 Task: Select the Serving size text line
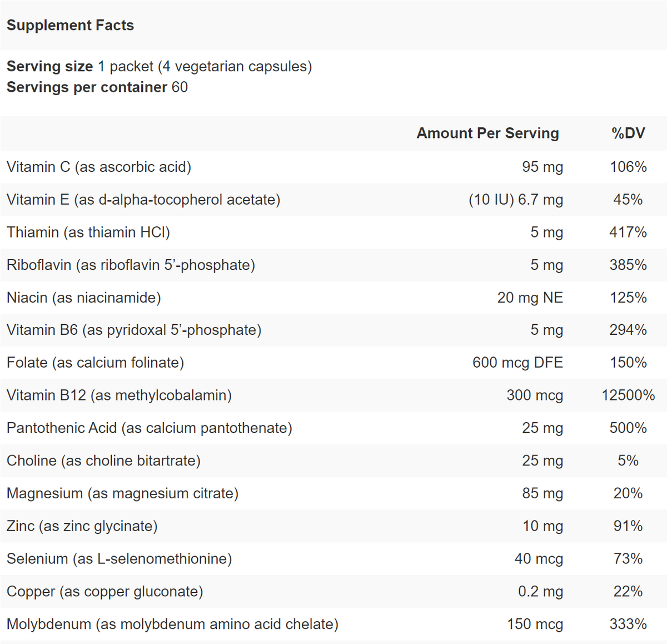click(159, 67)
